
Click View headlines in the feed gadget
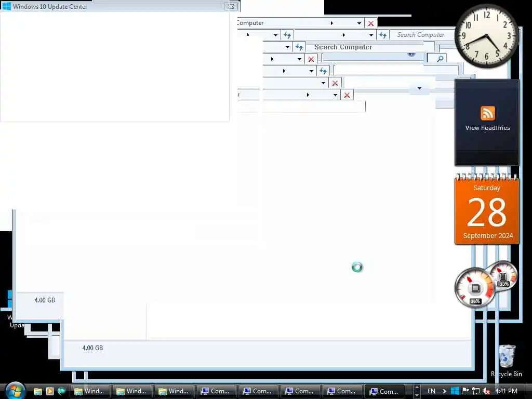487,128
